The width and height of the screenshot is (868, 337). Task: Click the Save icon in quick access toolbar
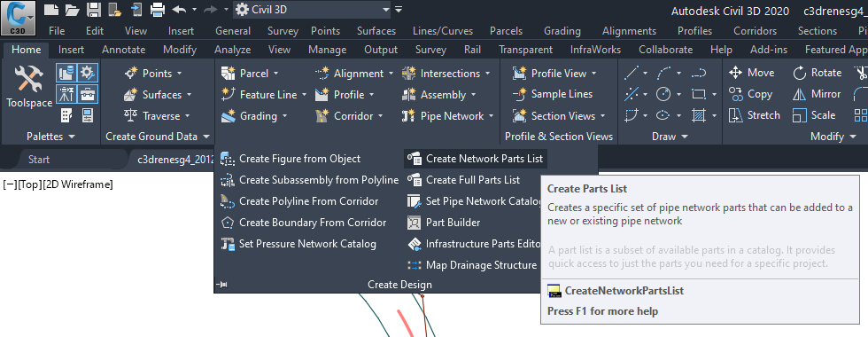(95, 9)
